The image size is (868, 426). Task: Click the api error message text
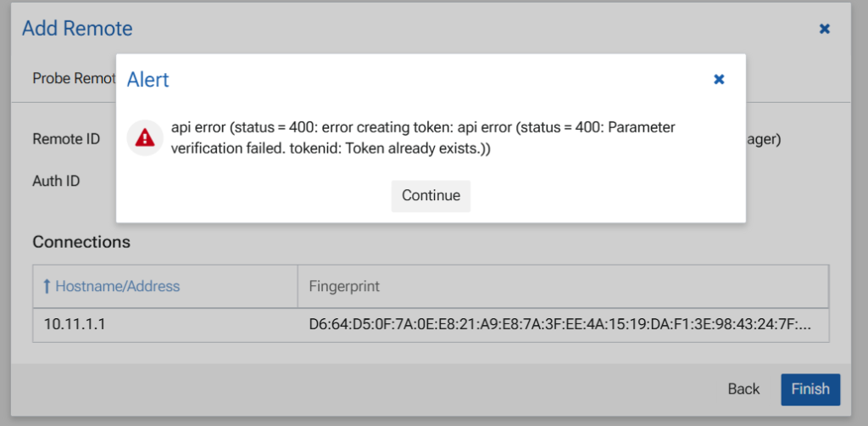coord(423,137)
